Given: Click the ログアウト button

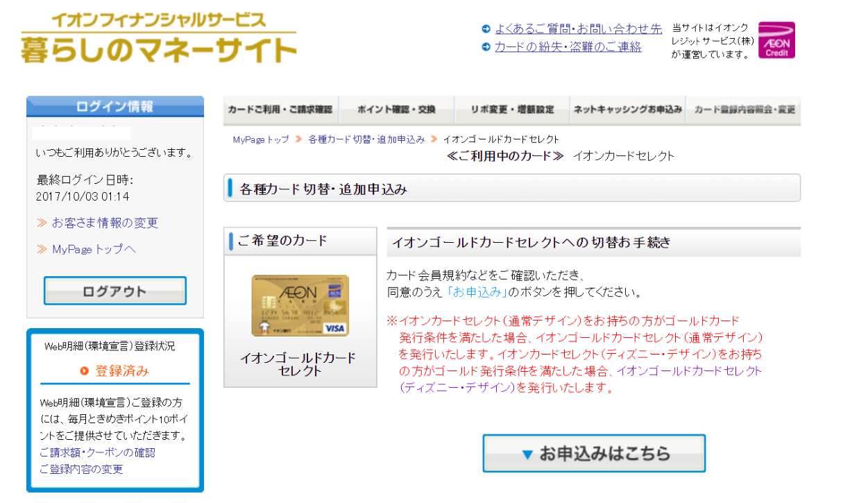Looking at the screenshot, I should 115,291.
